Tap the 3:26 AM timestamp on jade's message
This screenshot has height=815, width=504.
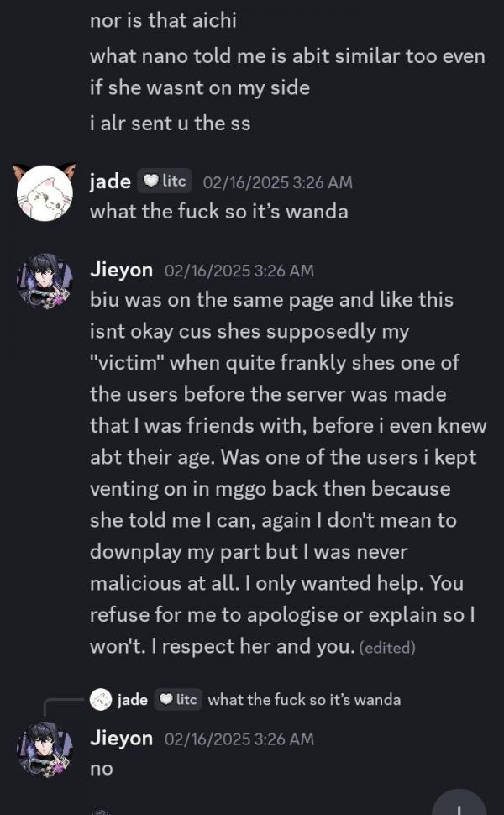(x=278, y=182)
